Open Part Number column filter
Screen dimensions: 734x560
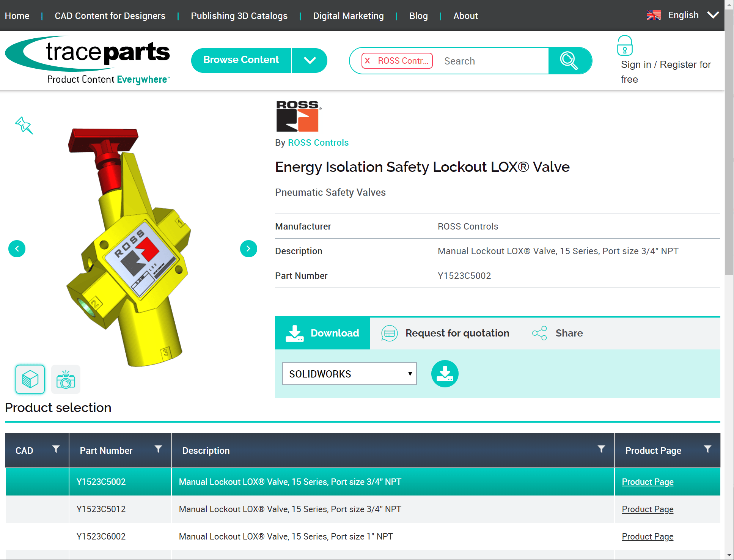pos(158,449)
